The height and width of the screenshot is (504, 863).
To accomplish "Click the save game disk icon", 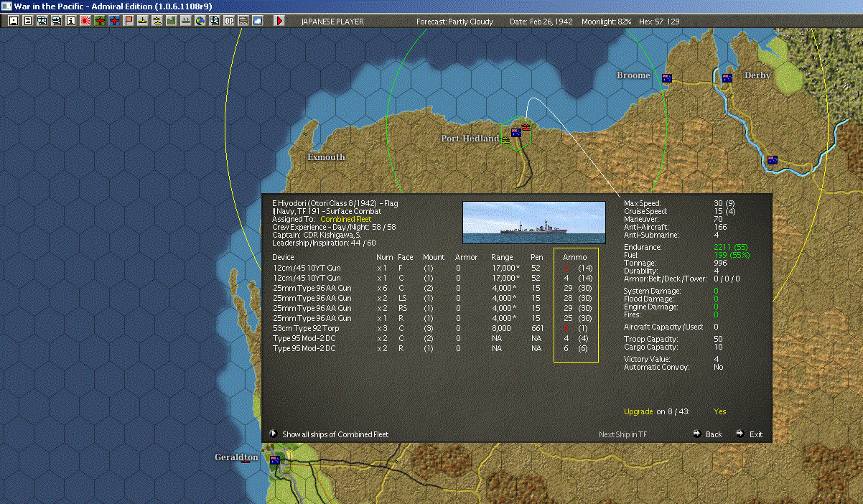I will click(13, 21).
